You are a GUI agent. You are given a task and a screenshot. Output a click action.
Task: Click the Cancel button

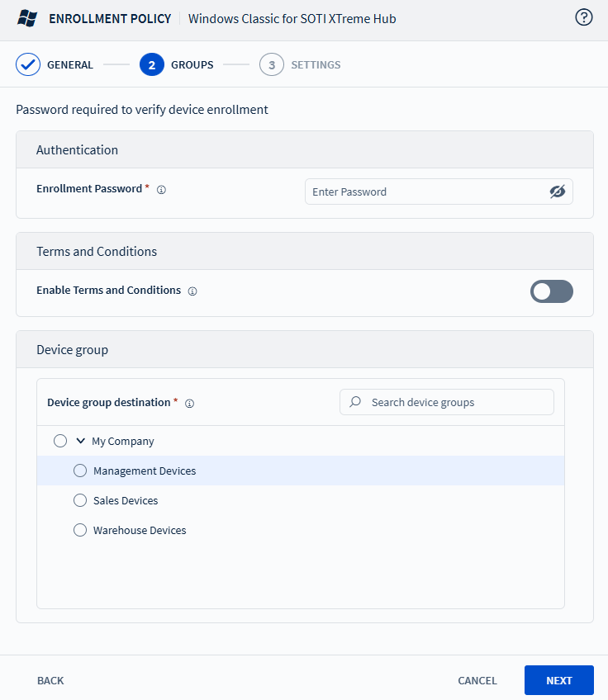pyautogui.click(x=477, y=680)
